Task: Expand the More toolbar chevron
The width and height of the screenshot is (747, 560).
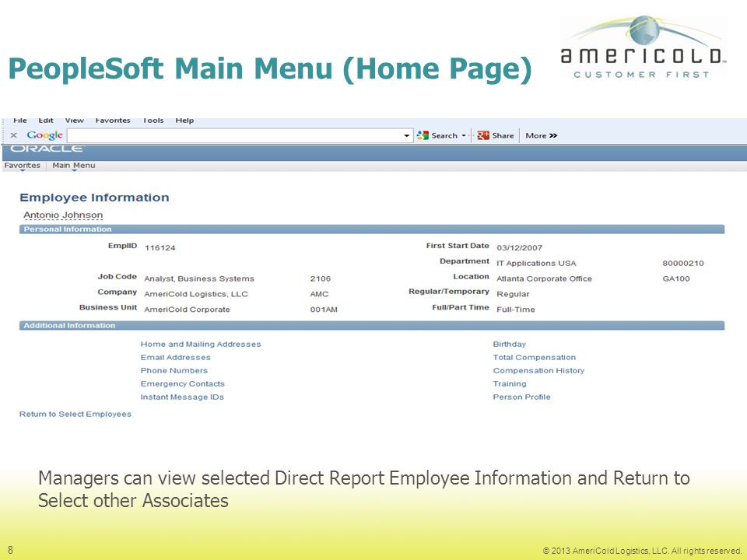Action: pyautogui.click(x=553, y=135)
